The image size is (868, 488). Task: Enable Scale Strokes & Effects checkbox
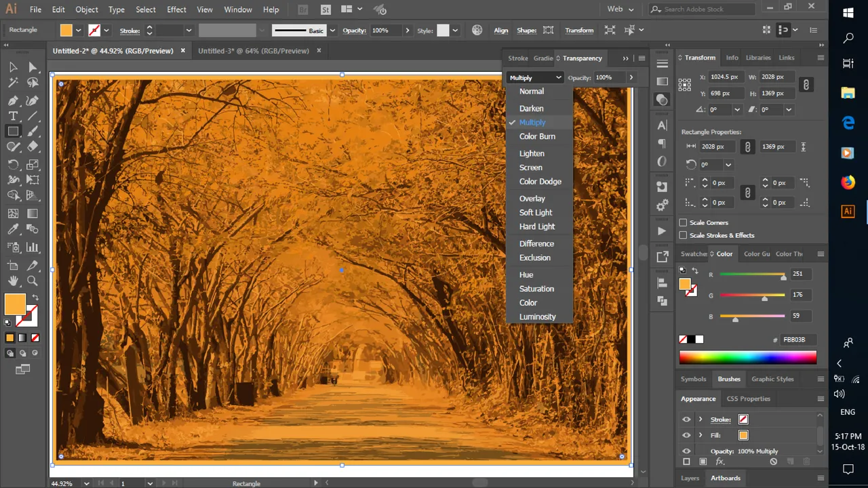point(683,235)
